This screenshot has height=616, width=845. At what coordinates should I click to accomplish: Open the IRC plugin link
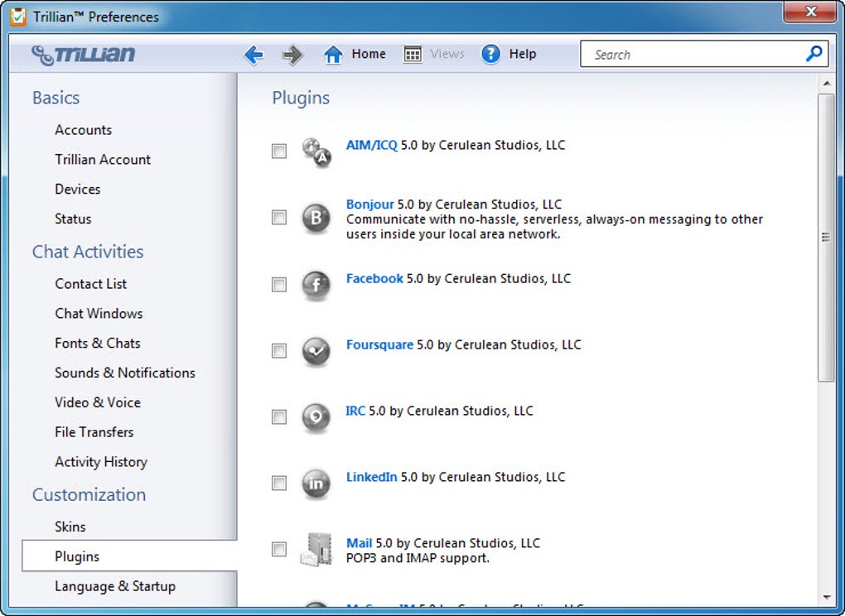(355, 411)
